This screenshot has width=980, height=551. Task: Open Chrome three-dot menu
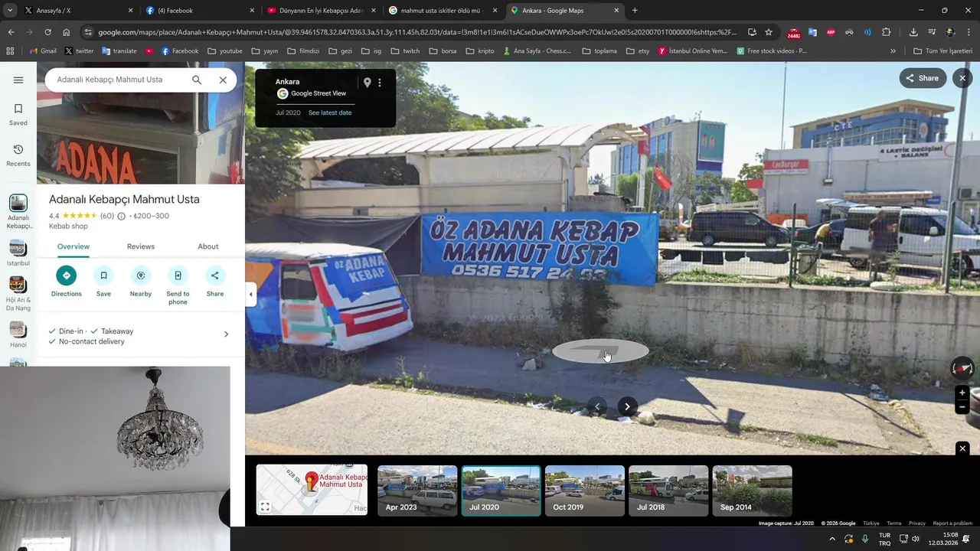[x=969, y=32]
